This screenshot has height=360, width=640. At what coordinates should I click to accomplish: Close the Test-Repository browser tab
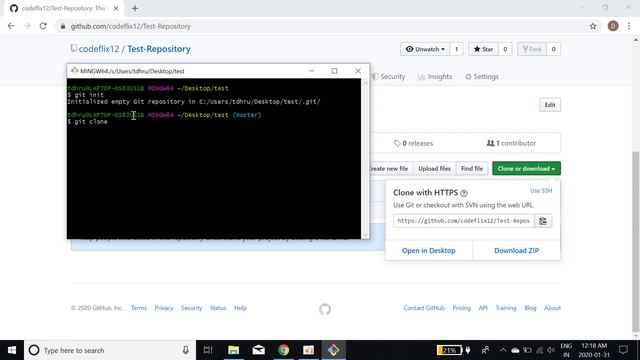pyautogui.click(x=116, y=8)
